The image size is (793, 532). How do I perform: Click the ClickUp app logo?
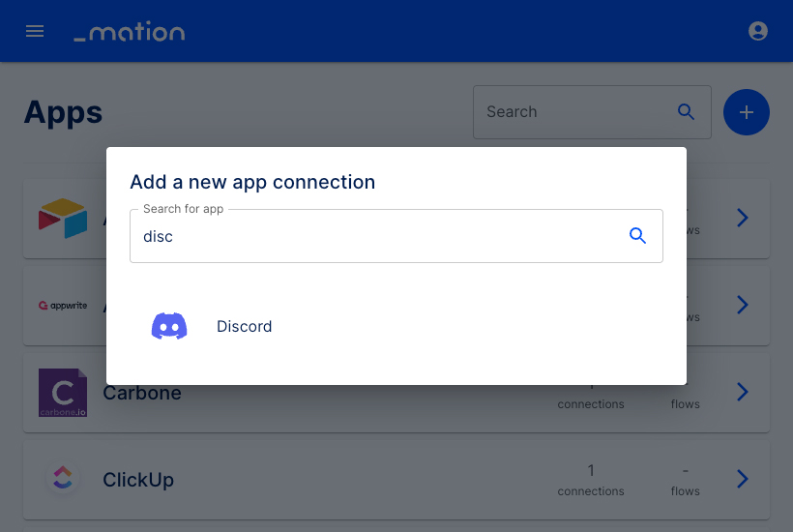click(x=63, y=478)
